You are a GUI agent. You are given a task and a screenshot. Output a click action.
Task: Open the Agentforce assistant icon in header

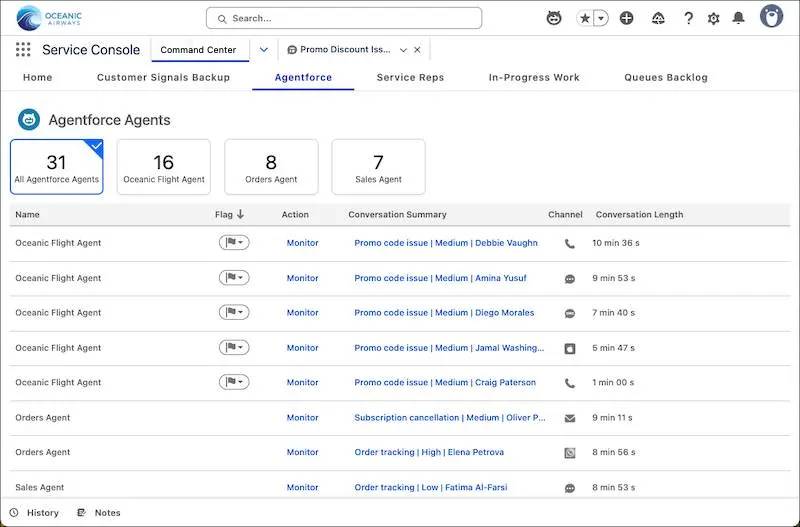[x=554, y=18]
